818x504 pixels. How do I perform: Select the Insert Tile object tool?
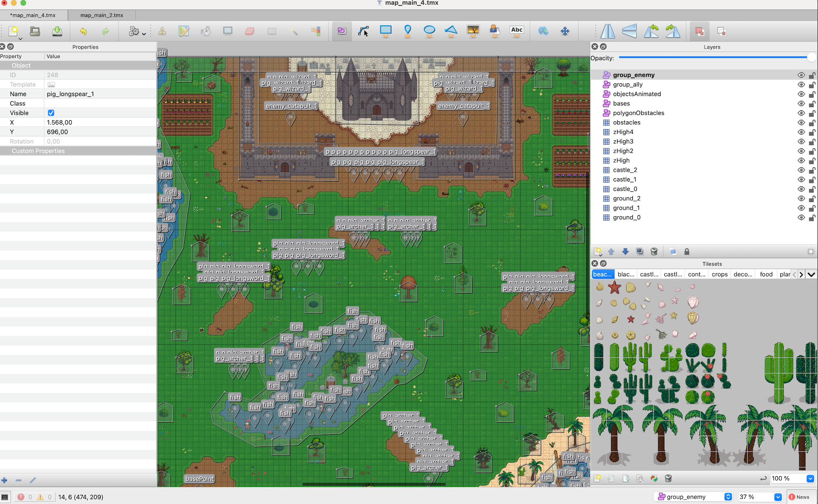coord(473,31)
